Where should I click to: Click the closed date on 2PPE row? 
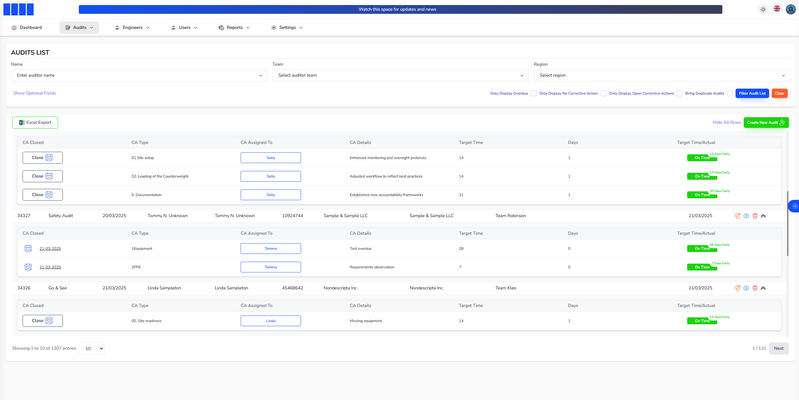tap(50, 267)
